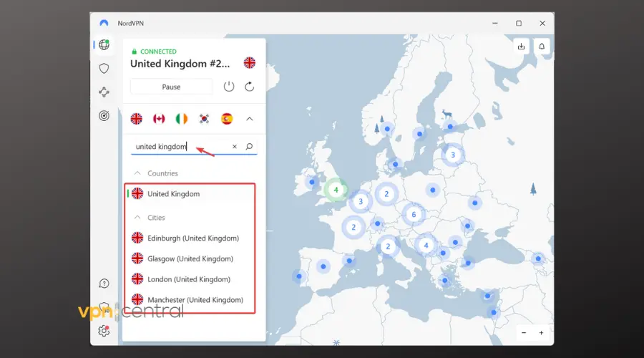Clear the search text with X
Viewport: 644px width, 358px height.
pyautogui.click(x=235, y=146)
